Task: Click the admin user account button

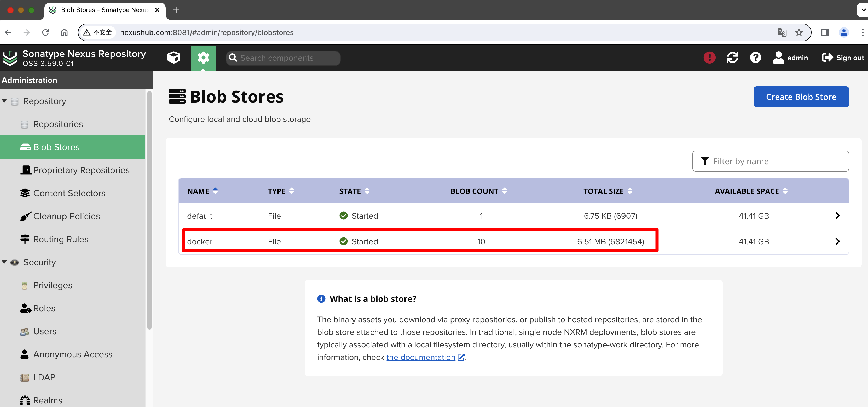Action: 790,58
